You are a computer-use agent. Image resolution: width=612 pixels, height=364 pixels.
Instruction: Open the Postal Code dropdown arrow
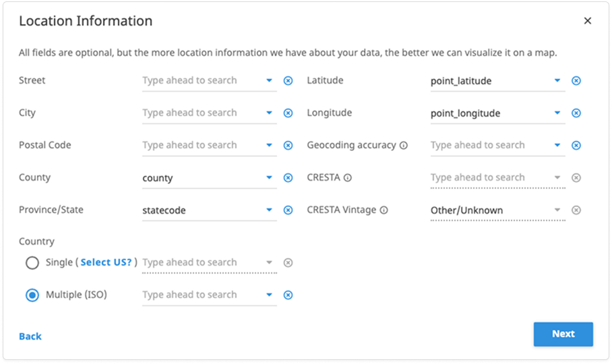pyautogui.click(x=270, y=145)
